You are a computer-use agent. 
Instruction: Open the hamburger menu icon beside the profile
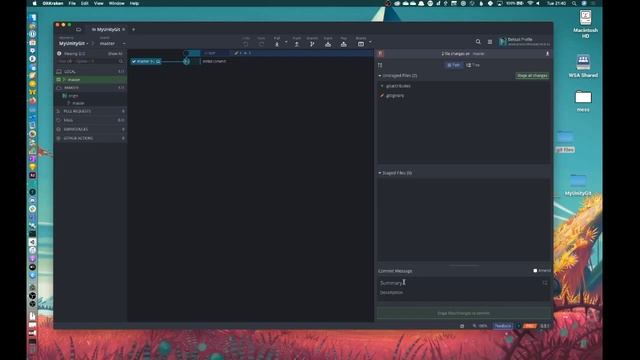pyautogui.click(x=490, y=42)
